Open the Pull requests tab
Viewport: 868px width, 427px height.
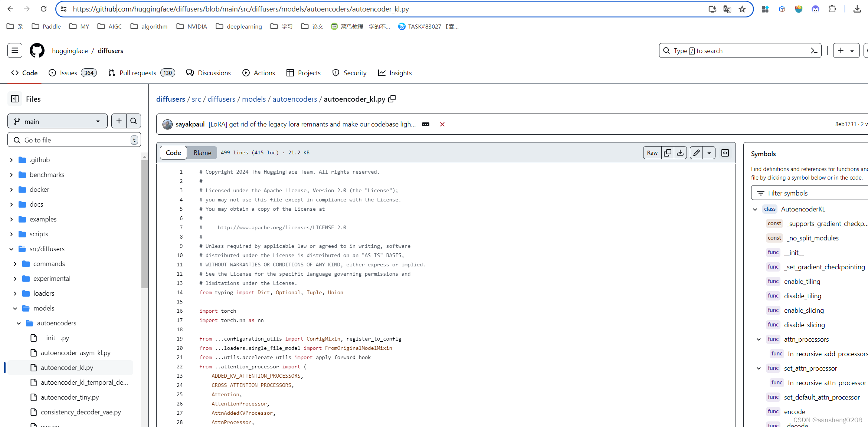point(138,73)
